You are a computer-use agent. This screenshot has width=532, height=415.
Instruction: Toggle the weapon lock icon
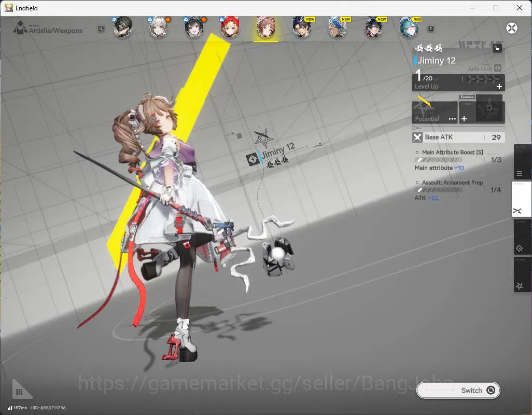(497, 48)
